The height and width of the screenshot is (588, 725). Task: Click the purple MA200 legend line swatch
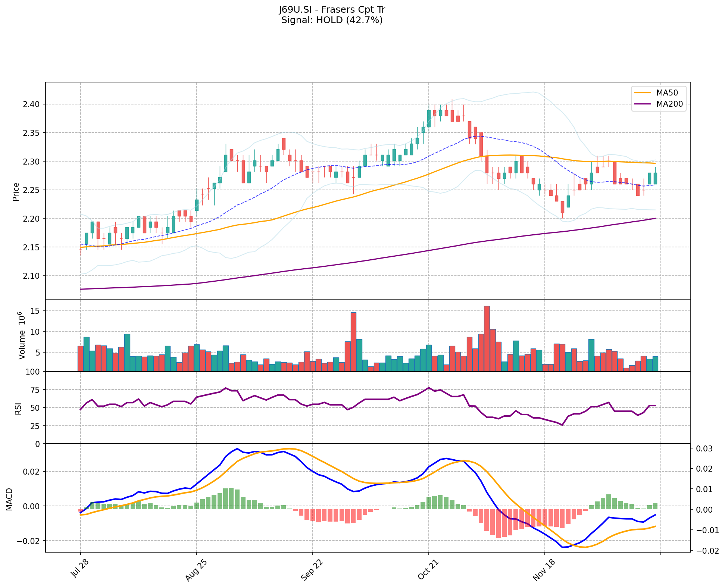[643, 104]
